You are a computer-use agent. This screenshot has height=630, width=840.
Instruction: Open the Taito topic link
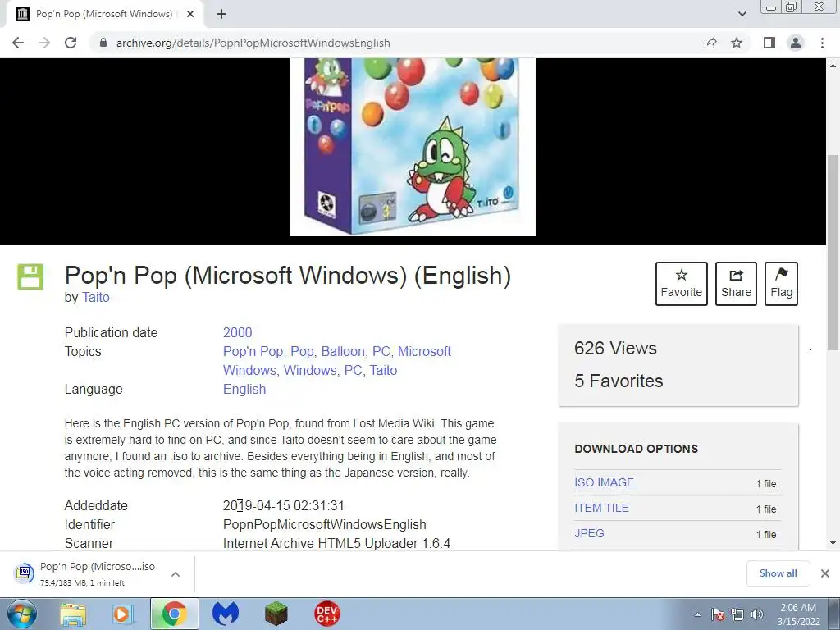[x=383, y=370]
